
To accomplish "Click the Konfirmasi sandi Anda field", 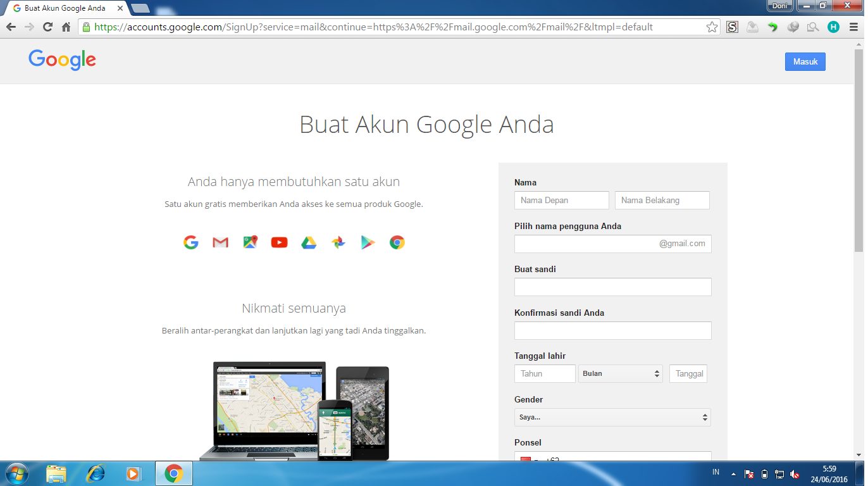I will pyautogui.click(x=612, y=330).
